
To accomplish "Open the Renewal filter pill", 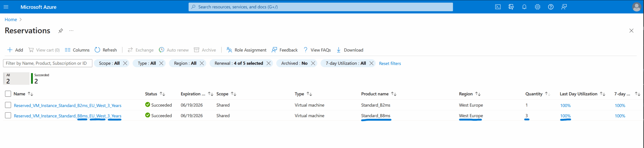I will 239,63.
